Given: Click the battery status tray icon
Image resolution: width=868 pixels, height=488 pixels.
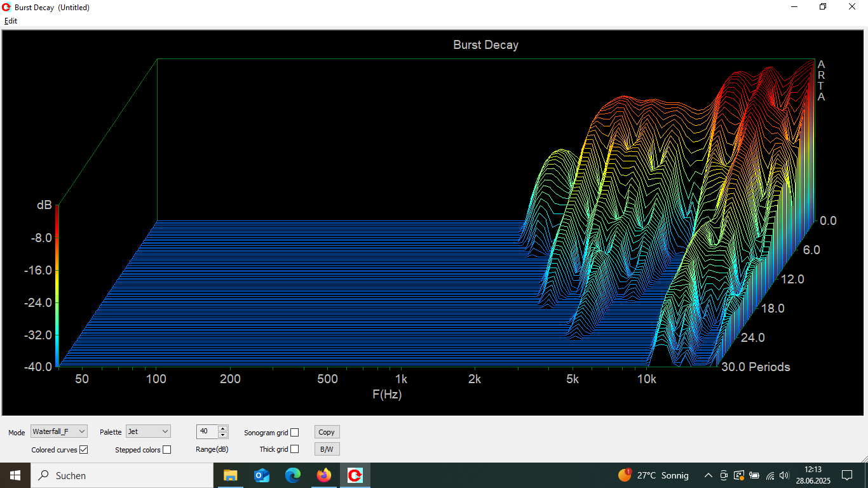Looking at the screenshot, I should click(x=754, y=475).
